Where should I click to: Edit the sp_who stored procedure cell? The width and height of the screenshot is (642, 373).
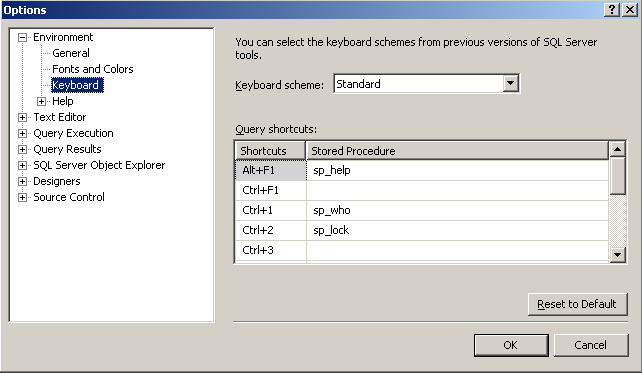[457, 210]
